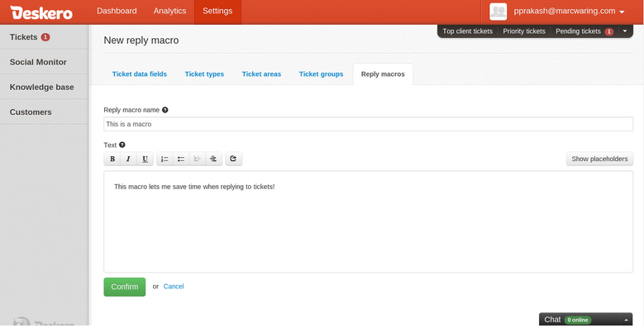
Task: Click the outdent button
Action: (x=197, y=159)
